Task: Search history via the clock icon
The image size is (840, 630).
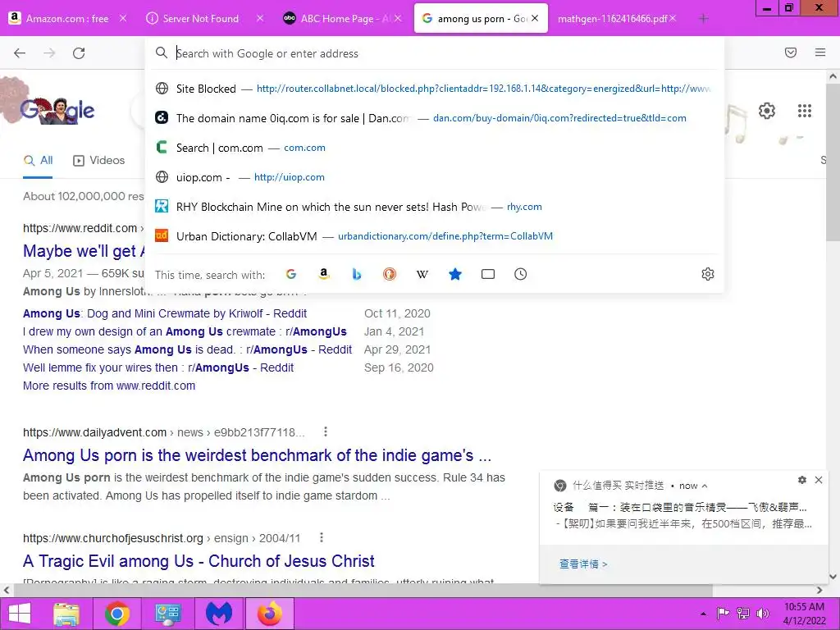Action: tap(521, 274)
